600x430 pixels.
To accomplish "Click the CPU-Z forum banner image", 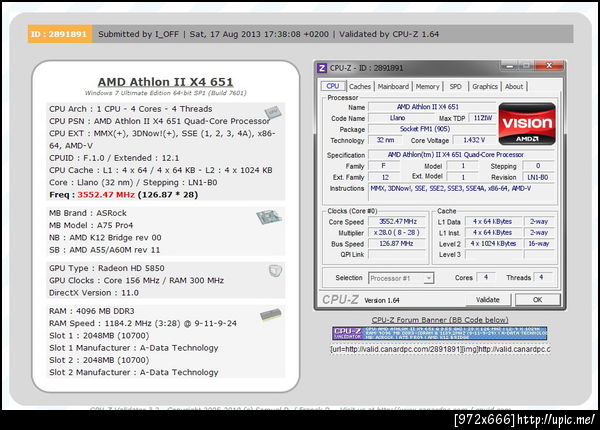I will [x=440, y=333].
